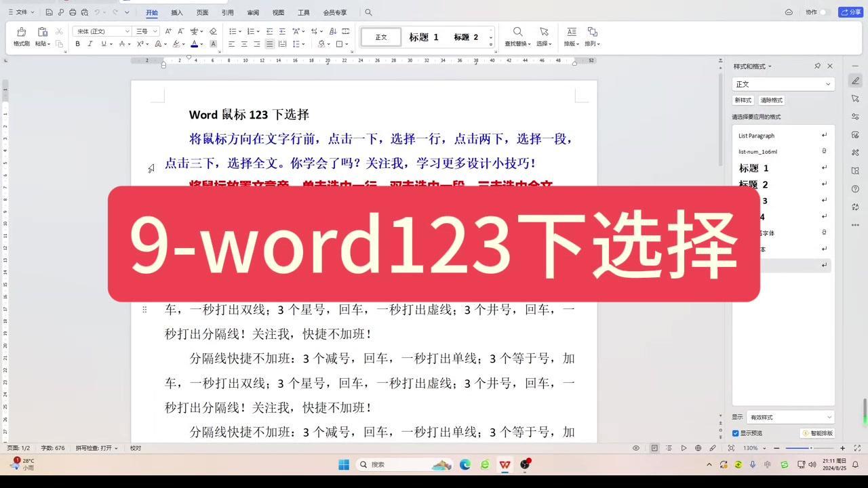Viewport: 868px width, 488px height.
Task: Click the Increase Font Size (A+) icon
Action: click(x=168, y=31)
